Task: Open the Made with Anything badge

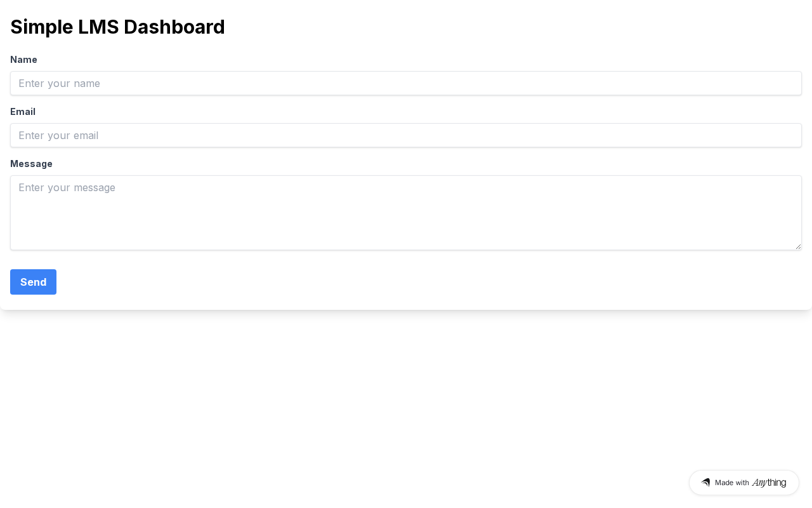Action: click(744, 483)
